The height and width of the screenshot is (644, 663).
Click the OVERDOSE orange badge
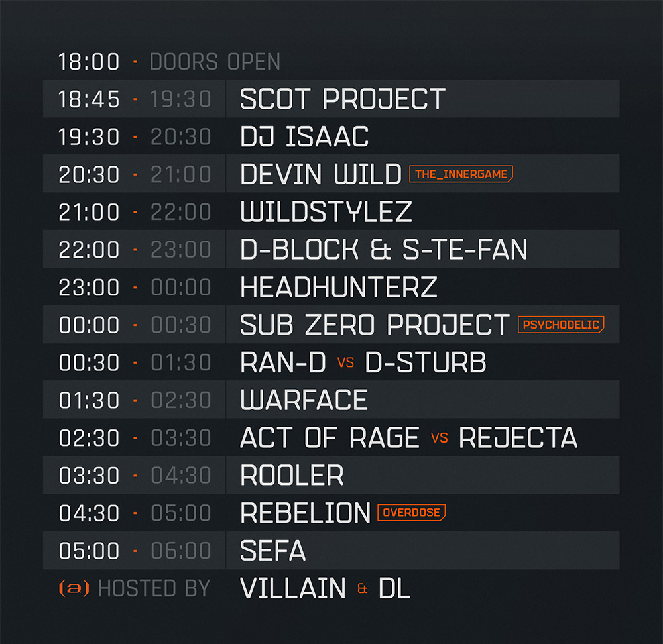click(411, 513)
